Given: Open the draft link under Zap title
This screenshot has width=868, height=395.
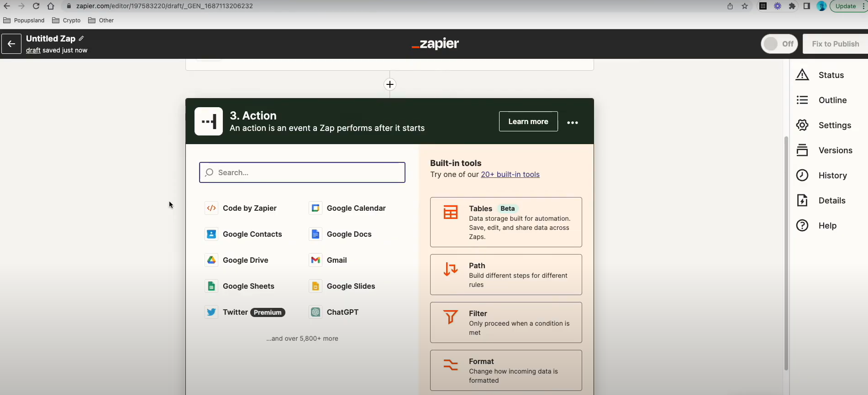Looking at the screenshot, I should tap(33, 50).
